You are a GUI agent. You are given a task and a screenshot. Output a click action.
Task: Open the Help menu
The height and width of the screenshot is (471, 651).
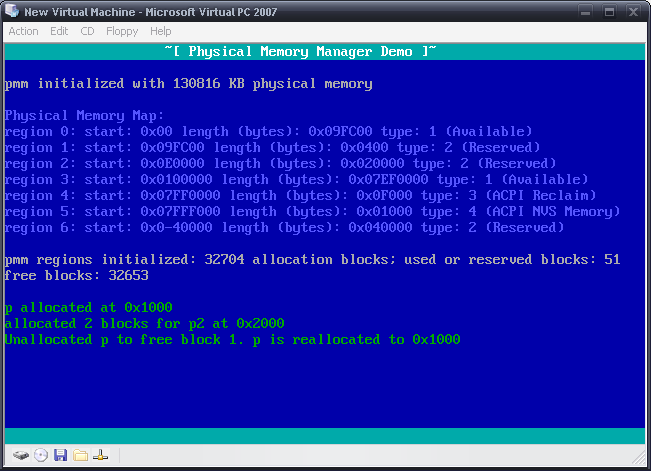pyautogui.click(x=161, y=32)
